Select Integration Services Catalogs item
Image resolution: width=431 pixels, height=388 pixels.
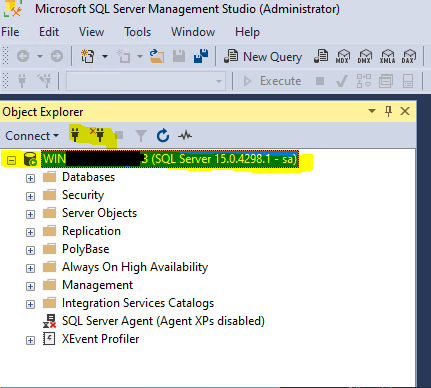click(138, 303)
